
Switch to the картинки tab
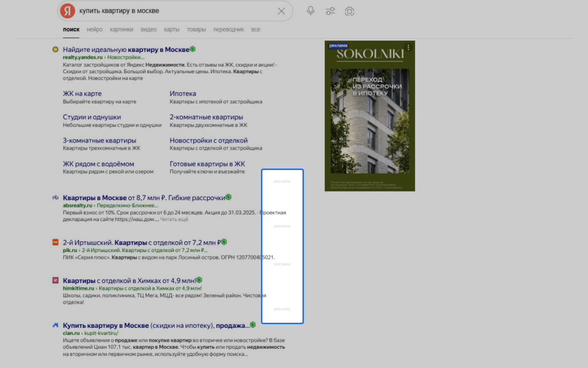pyautogui.click(x=121, y=29)
